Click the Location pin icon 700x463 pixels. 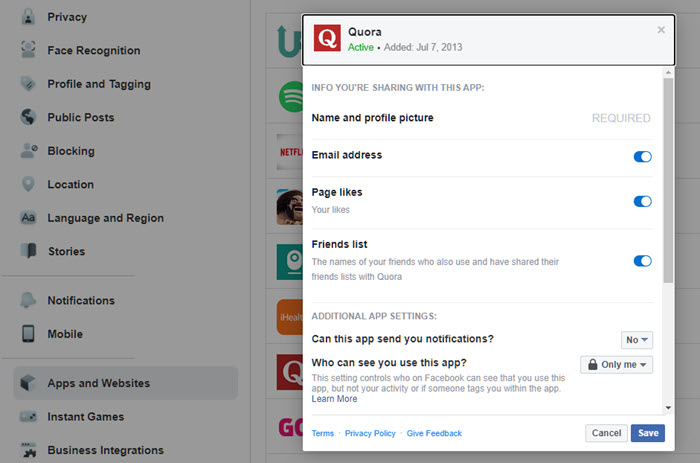point(28,184)
